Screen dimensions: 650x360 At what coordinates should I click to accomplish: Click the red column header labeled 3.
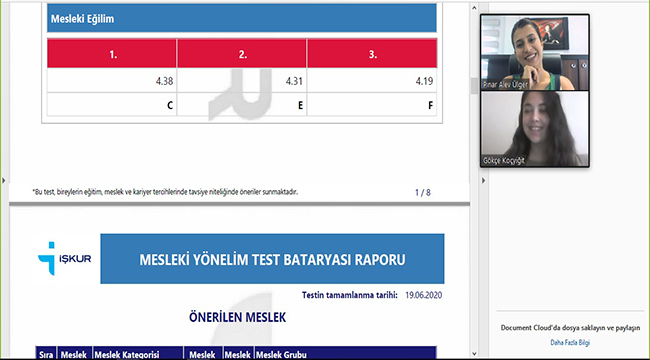[x=372, y=54]
